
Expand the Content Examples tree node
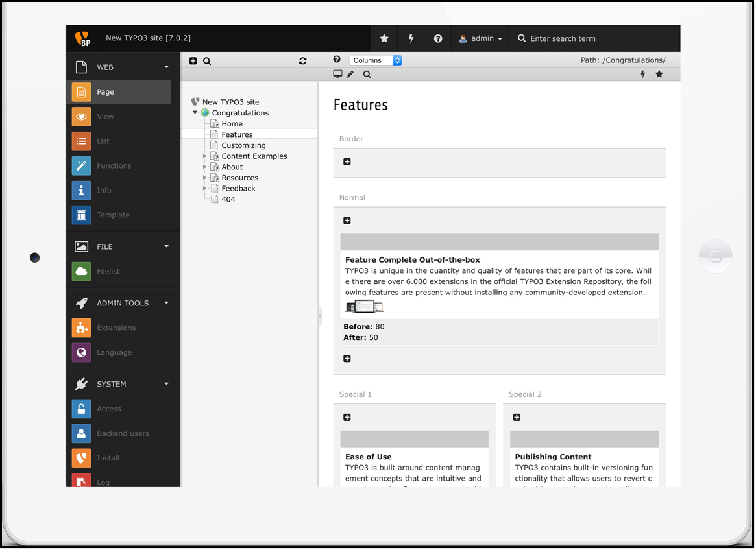pyautogui.click(x=204, y=156)
